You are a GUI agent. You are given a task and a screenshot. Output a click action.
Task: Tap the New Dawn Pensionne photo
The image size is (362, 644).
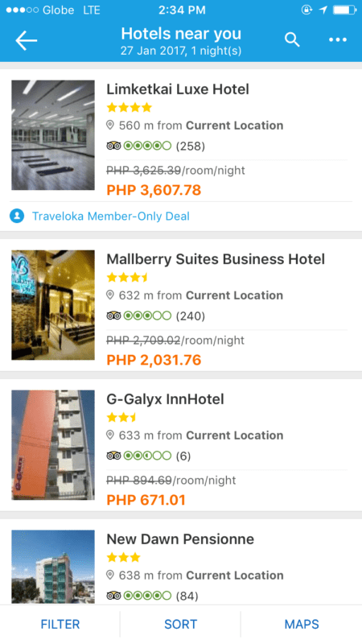click(53, 567)
